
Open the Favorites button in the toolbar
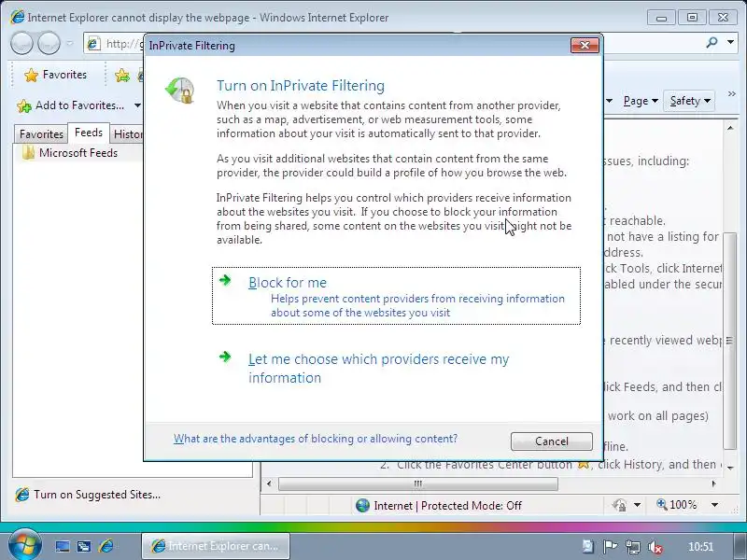[x=56, y=75]
